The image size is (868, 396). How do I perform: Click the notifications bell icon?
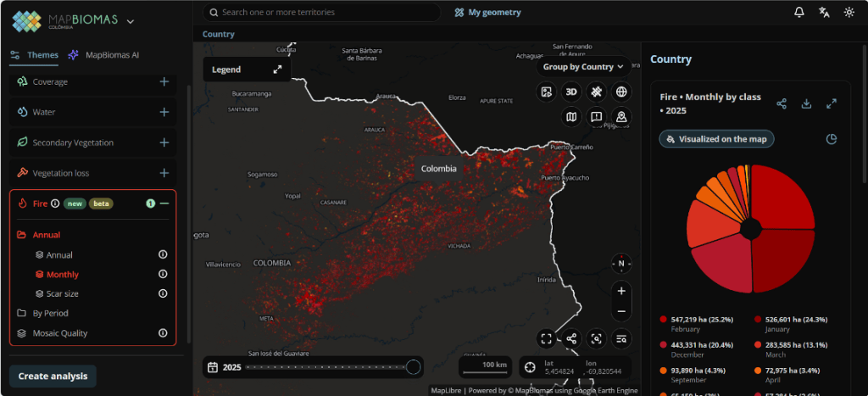tap(798, 12)
